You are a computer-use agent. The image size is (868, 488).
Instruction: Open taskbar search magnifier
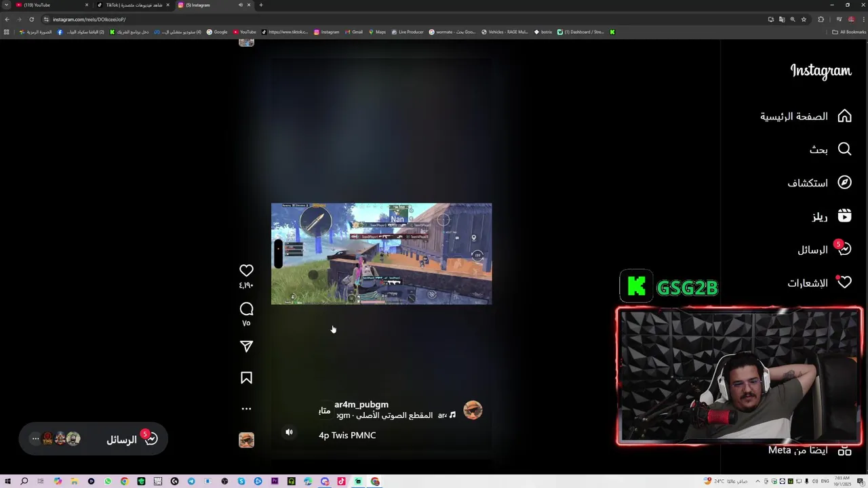point(24,481)
